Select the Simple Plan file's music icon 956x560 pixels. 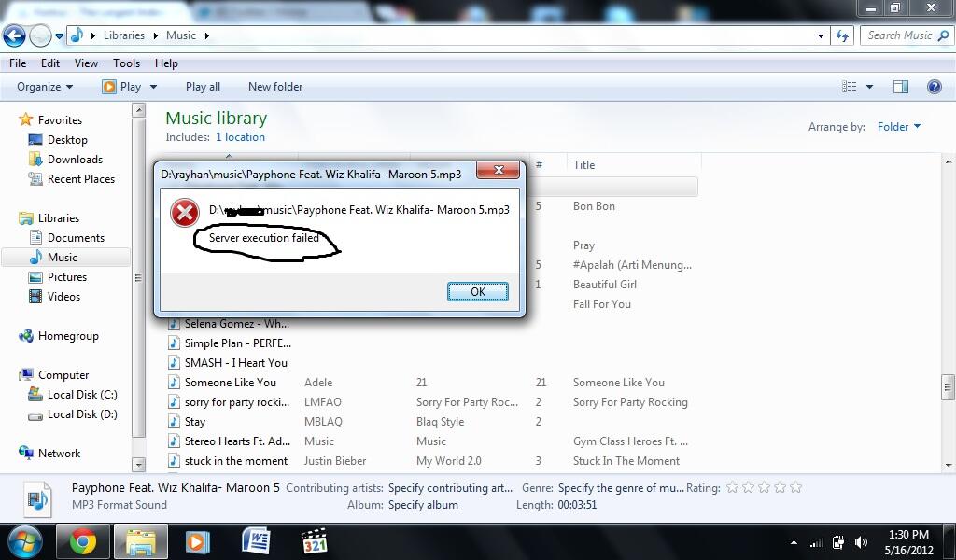pyautogui.click(x=175, y=343)
